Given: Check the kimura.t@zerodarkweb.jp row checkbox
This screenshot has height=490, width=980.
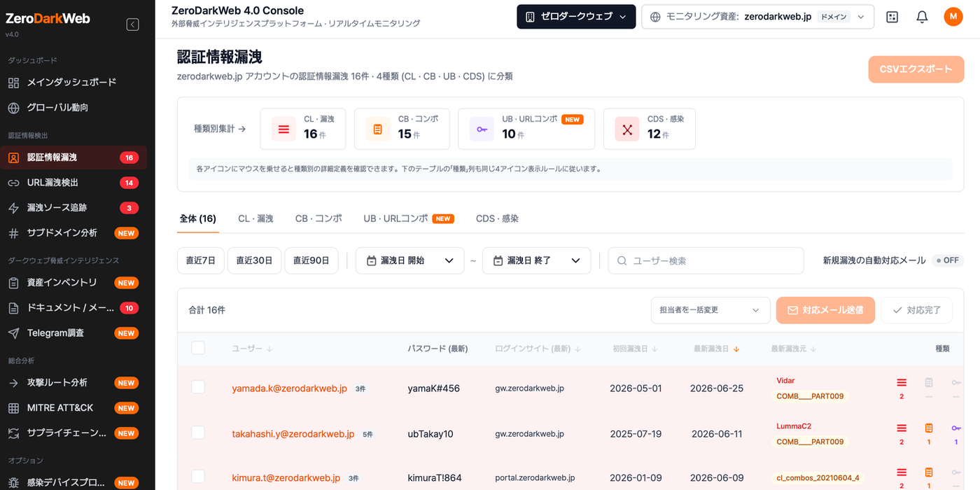Looking at the screenshot, I should click(x=198, y=477).
